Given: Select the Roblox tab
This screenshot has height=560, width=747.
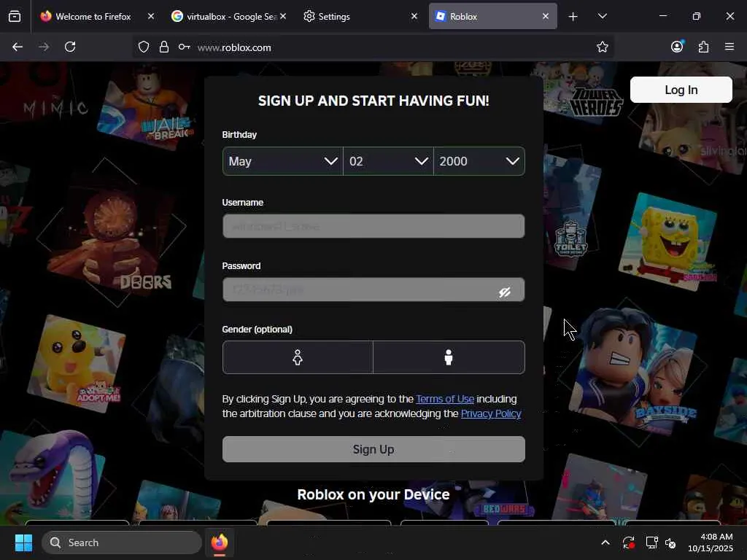Looking at the screenshot, I should pos(491,16).
